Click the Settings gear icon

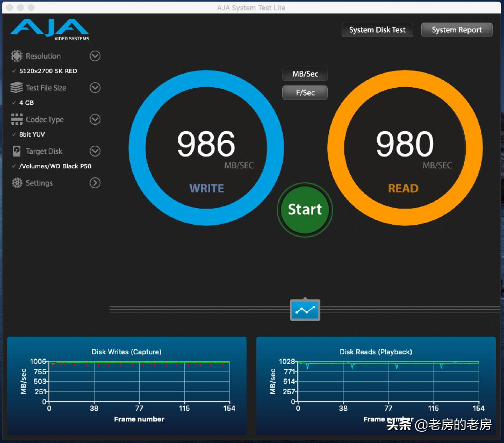tap(17, 183)
